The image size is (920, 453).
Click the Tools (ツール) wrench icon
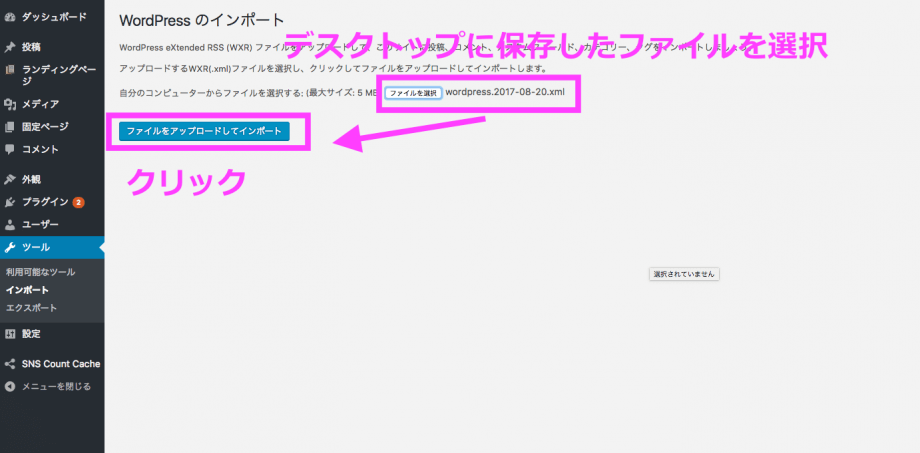10,247
